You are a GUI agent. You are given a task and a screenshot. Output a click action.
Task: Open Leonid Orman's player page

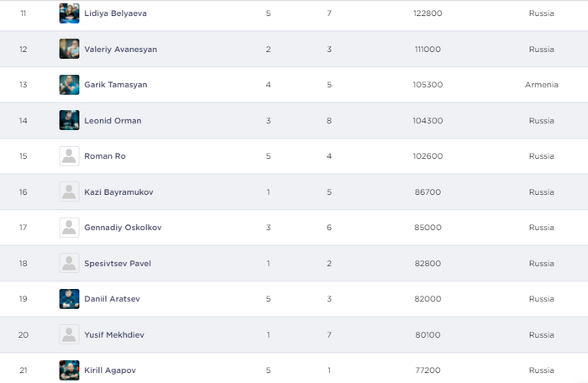point(113,121)
